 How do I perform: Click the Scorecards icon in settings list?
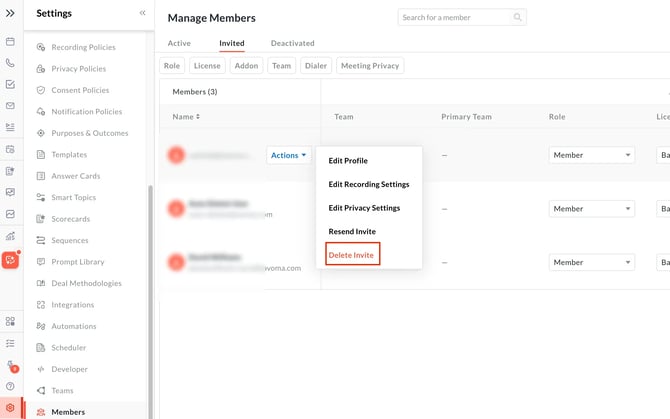[41, 219]
